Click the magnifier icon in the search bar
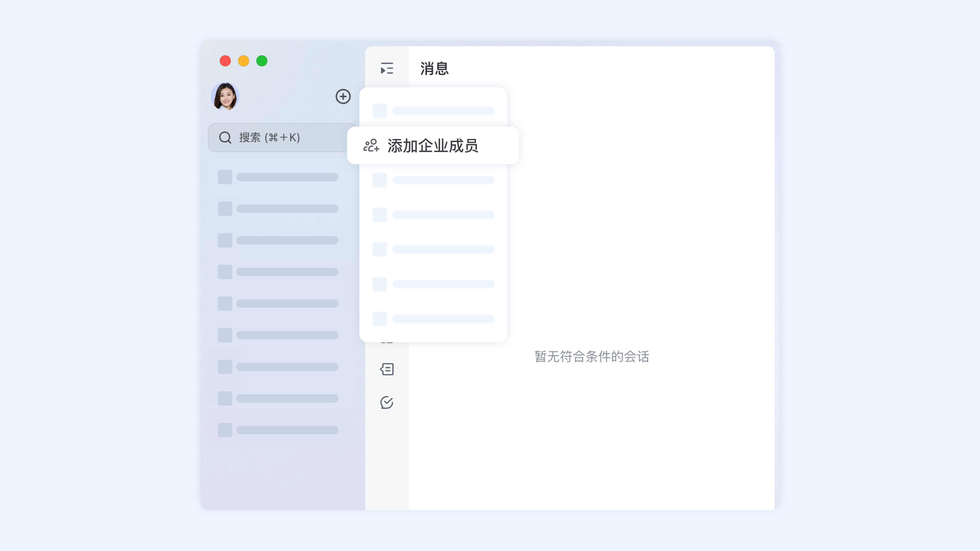Screen dimensions: 980x551 click(225, 137)
